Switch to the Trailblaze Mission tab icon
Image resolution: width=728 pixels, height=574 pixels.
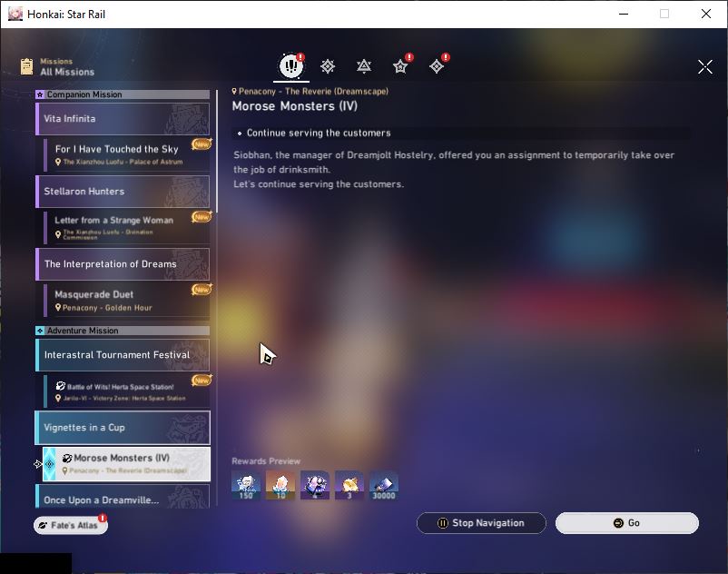point(328,66)
